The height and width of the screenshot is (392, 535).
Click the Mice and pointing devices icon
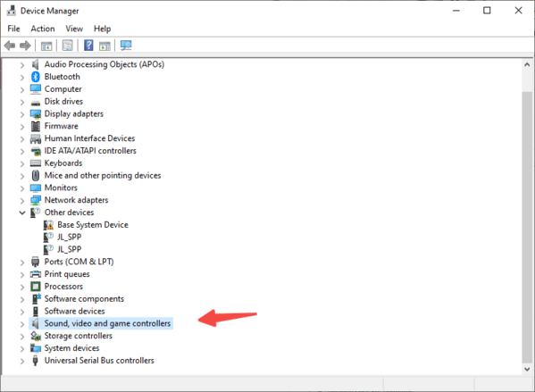coord(36,175)
